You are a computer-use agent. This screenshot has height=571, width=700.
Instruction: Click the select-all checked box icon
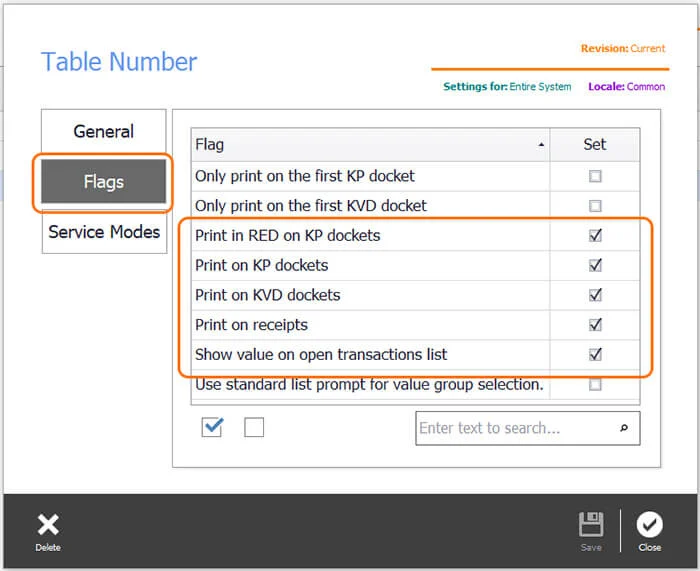point(212,427)
